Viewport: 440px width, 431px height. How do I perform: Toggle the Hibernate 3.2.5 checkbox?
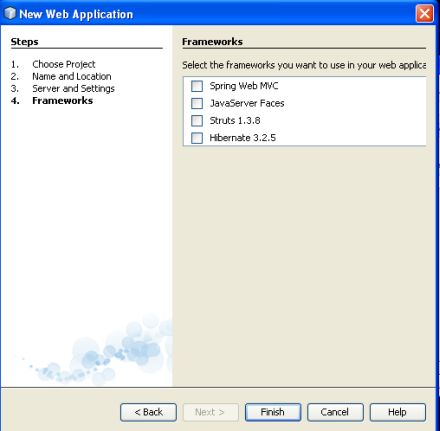[x=197, y=138]
